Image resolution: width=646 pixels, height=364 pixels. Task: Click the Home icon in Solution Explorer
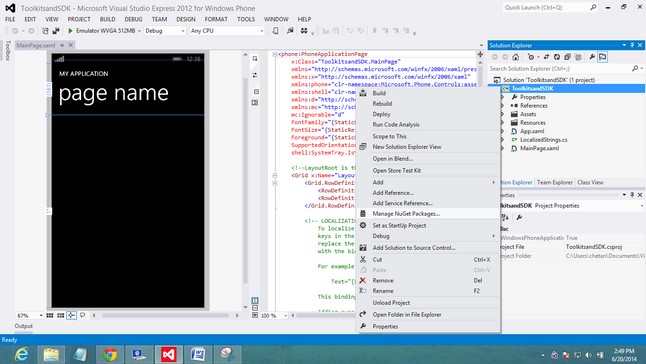(515, 57)
